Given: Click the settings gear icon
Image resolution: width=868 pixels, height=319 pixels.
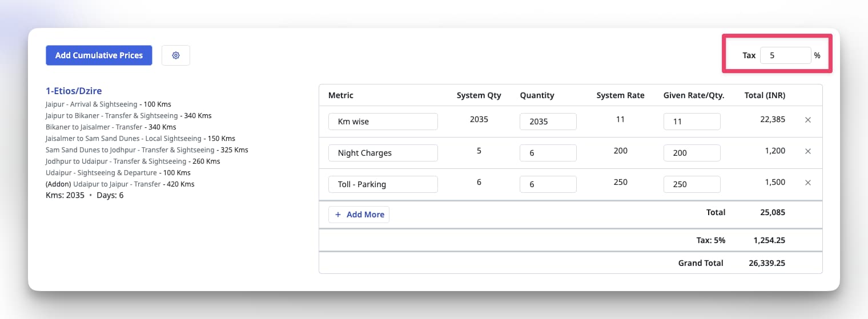Looking at the screenshot, I should coord(176,55).
